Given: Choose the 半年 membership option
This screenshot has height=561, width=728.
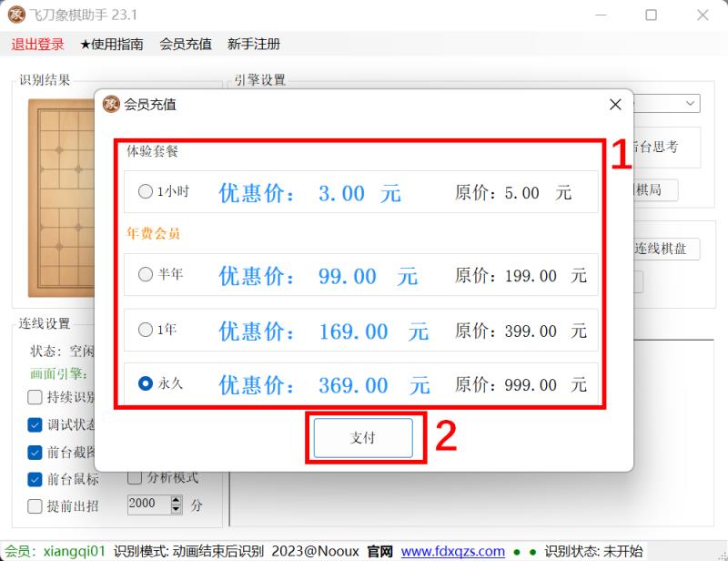Looking at the screenshot, I should (146, 274).
